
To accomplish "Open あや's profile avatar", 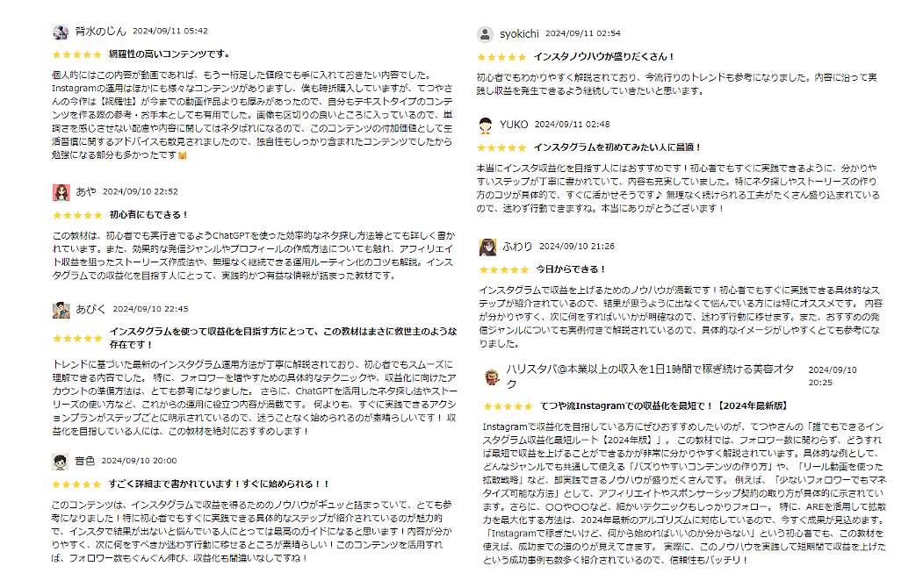I will click(x=61, y=192).
